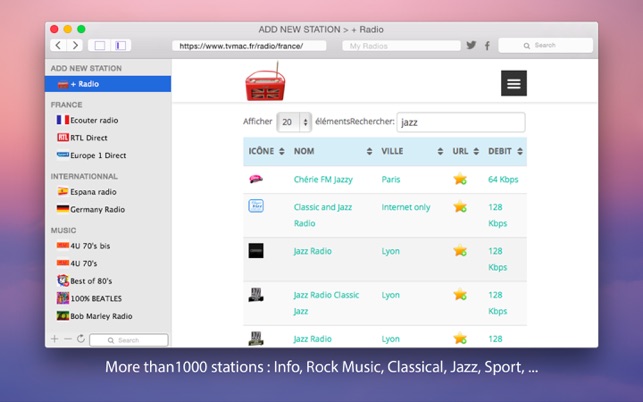
Task: Click the My Radios field
Action: [401, 46]
